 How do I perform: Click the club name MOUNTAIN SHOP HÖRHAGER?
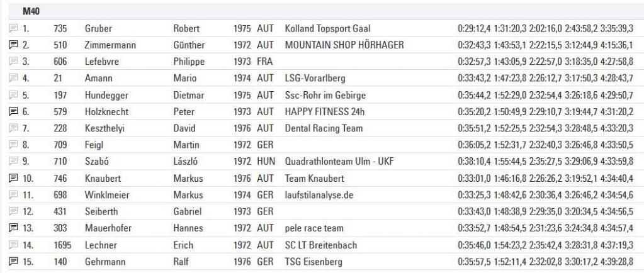344,45
